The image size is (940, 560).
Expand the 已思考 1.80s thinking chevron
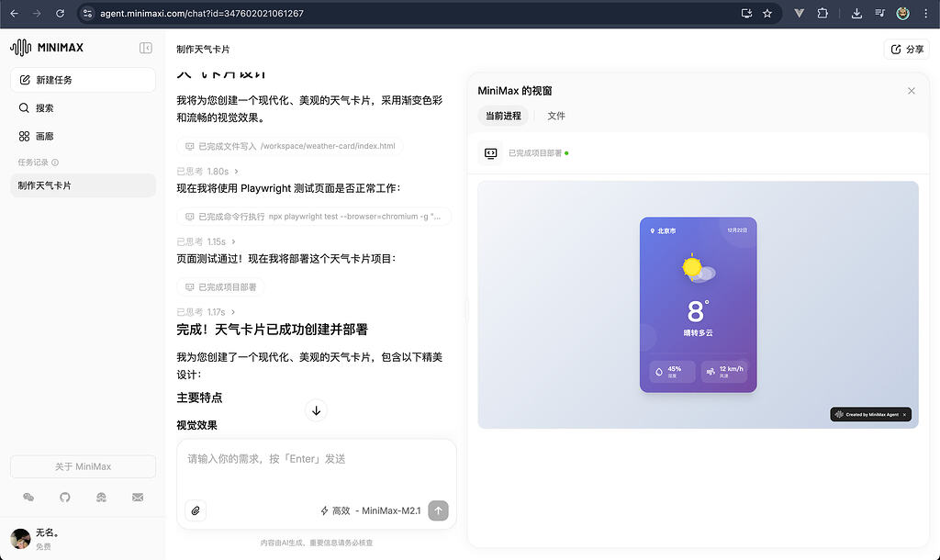coord(236,172)
